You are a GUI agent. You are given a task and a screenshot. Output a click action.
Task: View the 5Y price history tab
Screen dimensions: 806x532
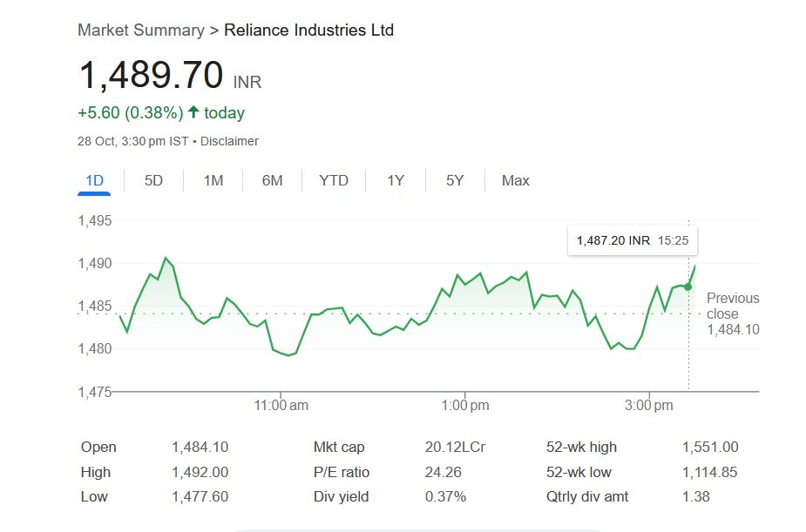(455, 180)
